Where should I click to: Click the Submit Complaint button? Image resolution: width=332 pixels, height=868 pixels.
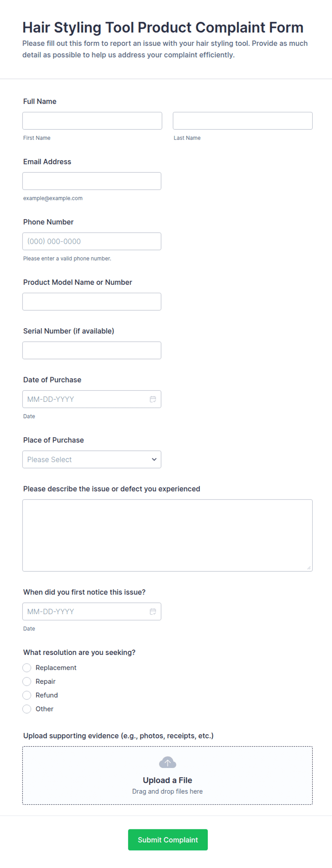coord(168,840)
